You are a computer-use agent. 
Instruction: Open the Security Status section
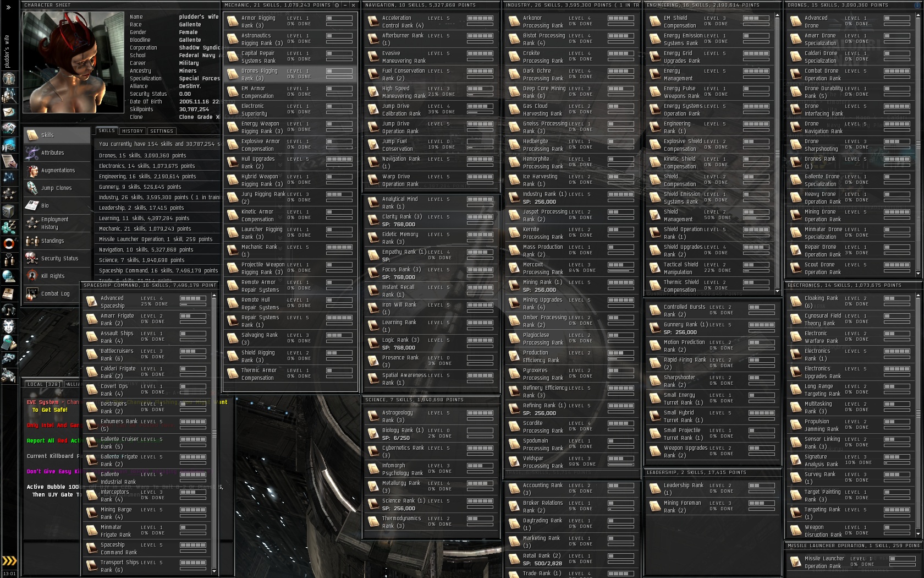[x=57, y=258]
